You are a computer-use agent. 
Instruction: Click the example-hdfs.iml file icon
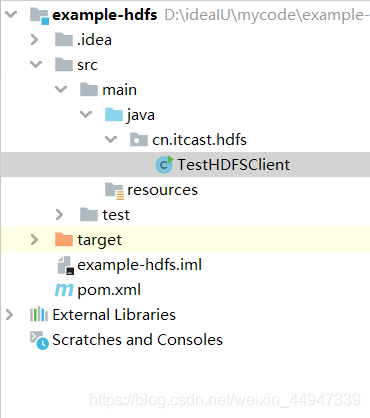[66, 265]
